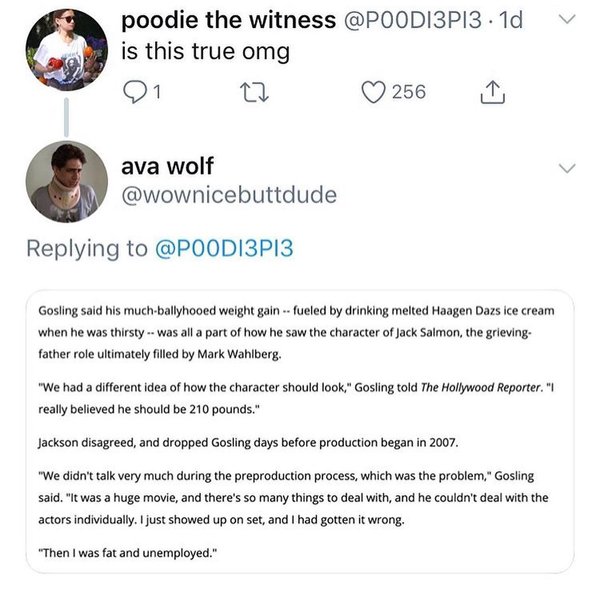
Task: Open the embedded Gosling article screenshot
Action: point(300,431)
